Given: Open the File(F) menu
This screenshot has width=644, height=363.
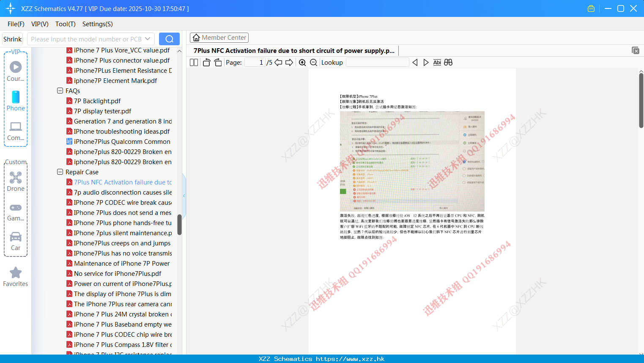Looking at the screenshot, I should (16, 24).
